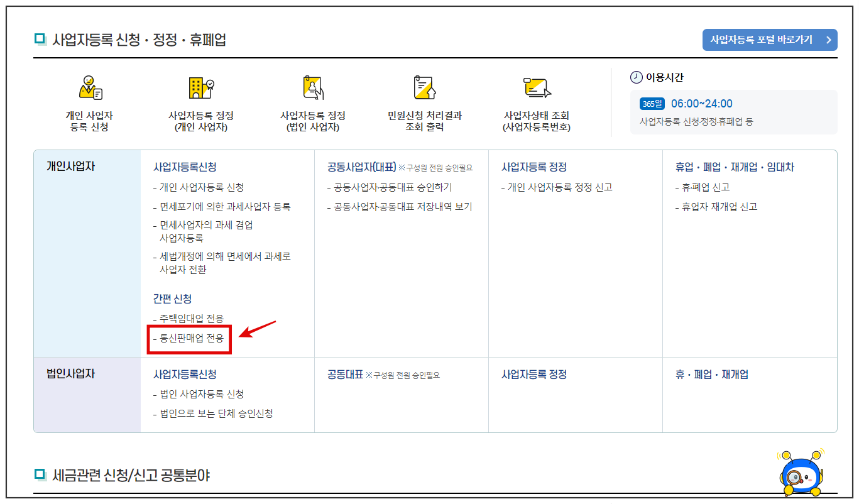Viewport: 859px width, 504px height.
Task: Select 법인으로 보는 단체 승인신청
Action: click(x=214, y=412)
